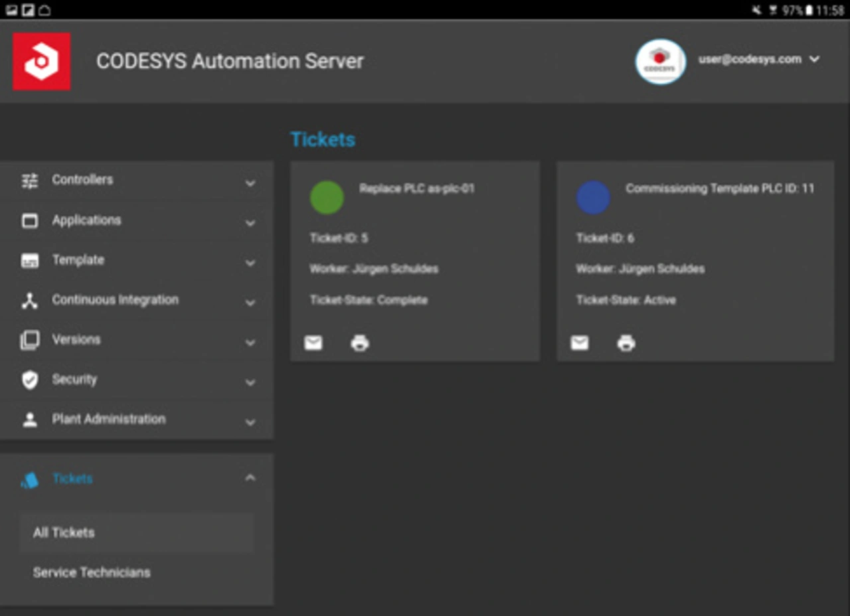The image size is (850, 616).
Task: Click the Replace PLC as-plc-01 ticket title
Action: tap(417, 189)
